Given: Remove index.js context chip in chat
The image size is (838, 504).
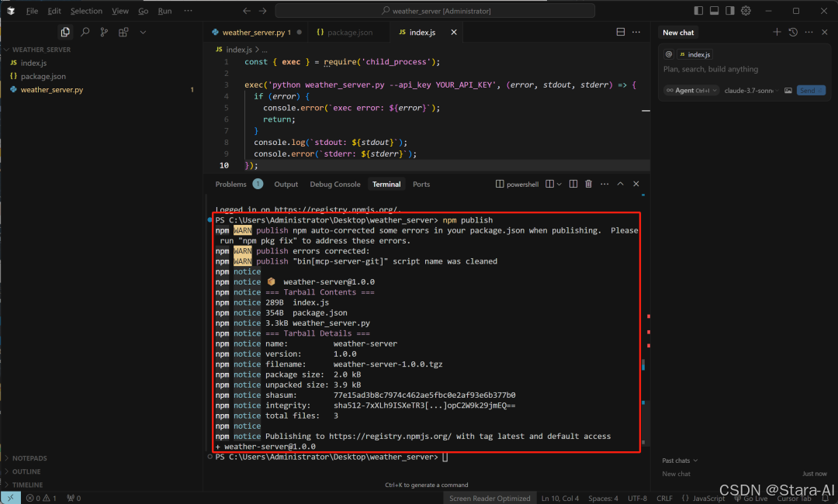Looking at the screenshot, I should (x=694, y=54).
